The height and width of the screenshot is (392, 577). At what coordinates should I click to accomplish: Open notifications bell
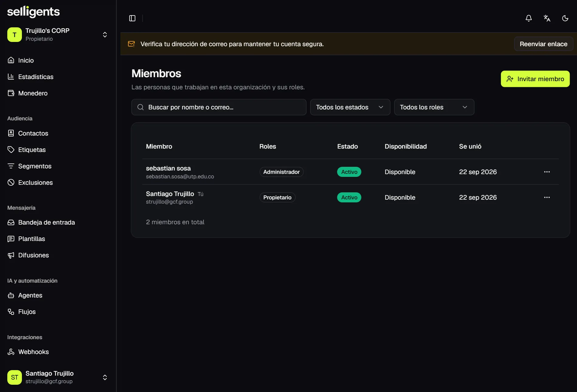529,18
